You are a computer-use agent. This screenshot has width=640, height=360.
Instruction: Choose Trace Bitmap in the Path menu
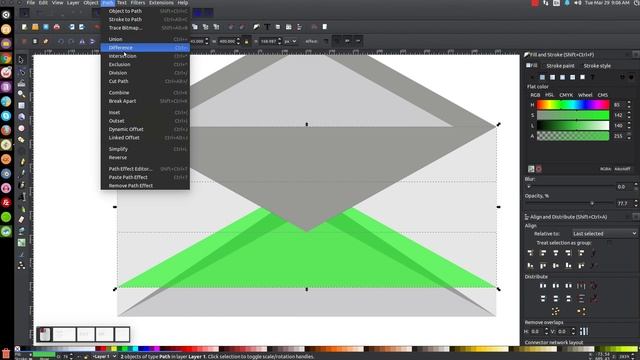pyautogui.click(x=145, y=28)
